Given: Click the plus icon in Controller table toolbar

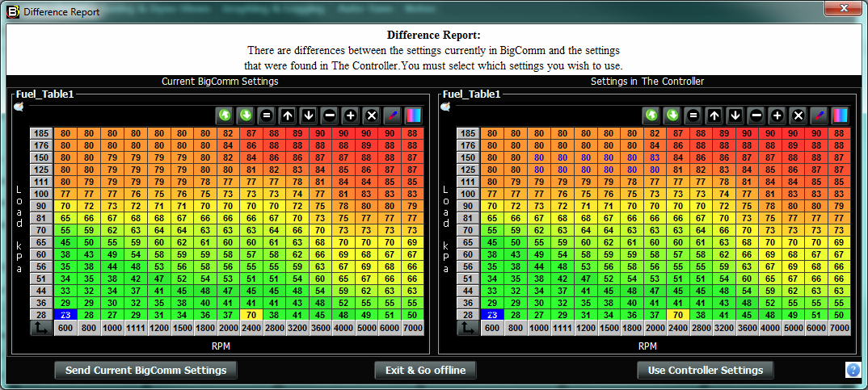Looking at the screenshot, I should point(777,115).
